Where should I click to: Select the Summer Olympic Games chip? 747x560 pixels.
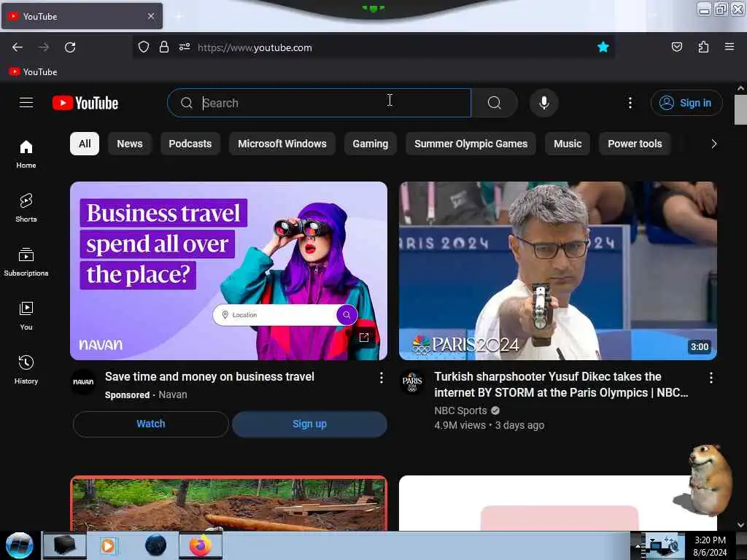[x=471, y=144]
